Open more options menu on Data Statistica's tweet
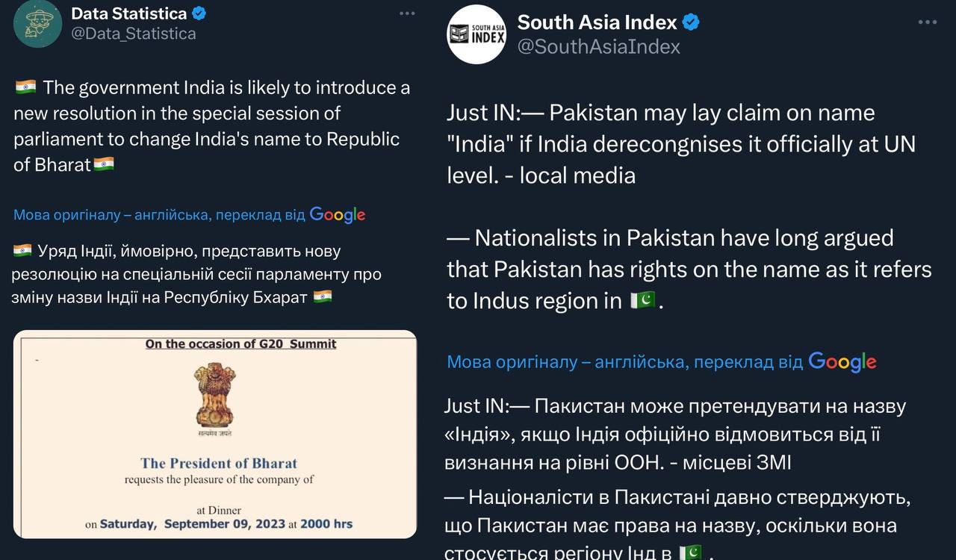956x560 pixels. point(406,14)
